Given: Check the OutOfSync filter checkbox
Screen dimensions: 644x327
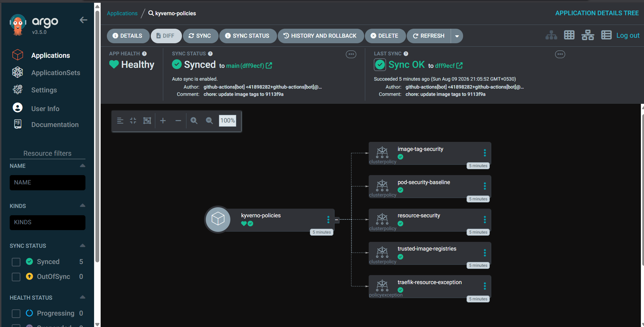Looking at the screenshot, I should tap(16, 277).
